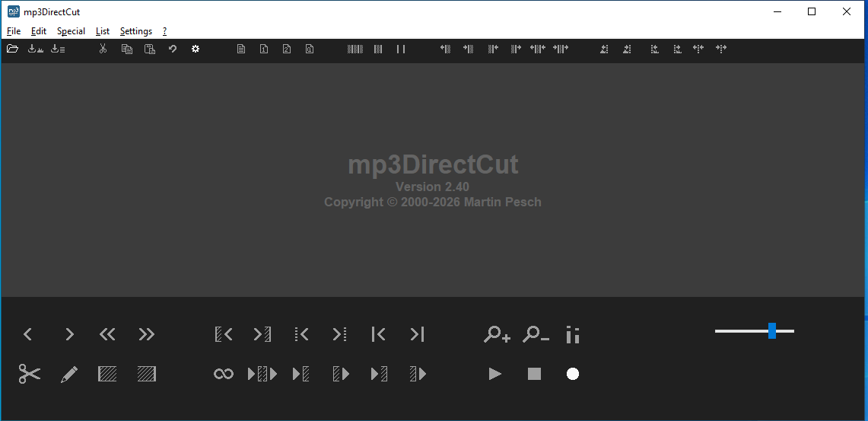Open settings via the gear icon
868x421 pixels.
pos(196,49)
